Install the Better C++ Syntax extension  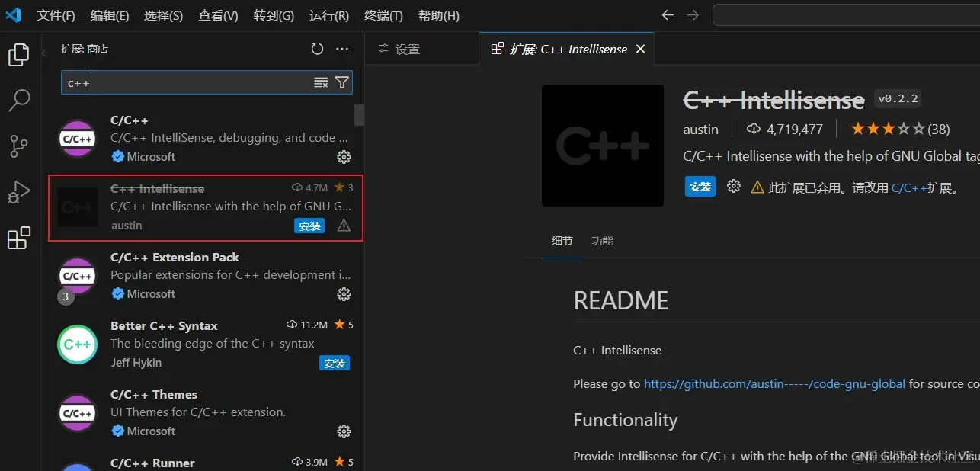[x=335, y=364]
